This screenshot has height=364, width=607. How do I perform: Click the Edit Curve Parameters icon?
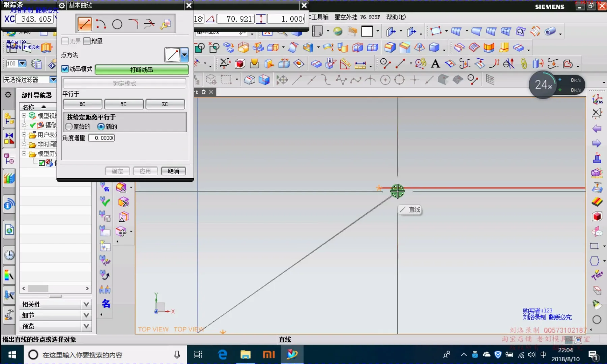[x=166, y=24]
